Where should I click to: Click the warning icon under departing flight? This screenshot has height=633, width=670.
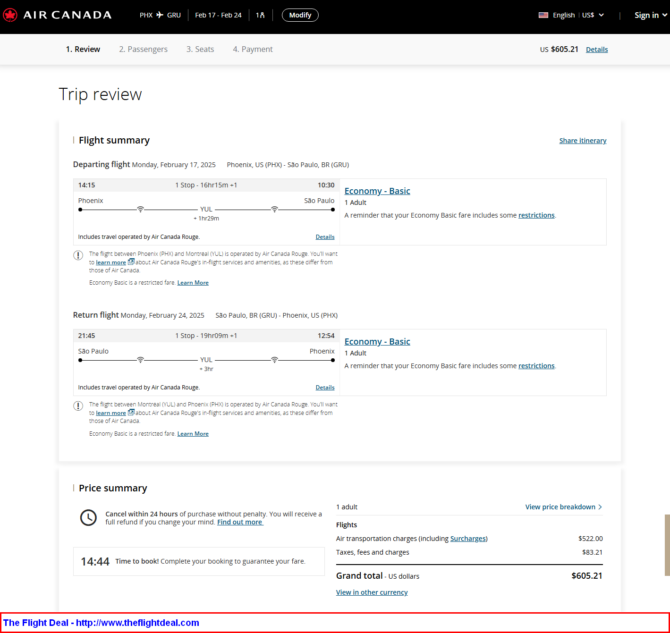pyautogui.click(x=78, y=255)
